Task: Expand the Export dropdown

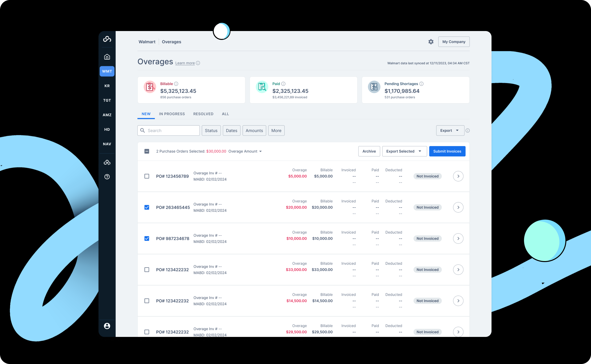Action: pos(450,131)
